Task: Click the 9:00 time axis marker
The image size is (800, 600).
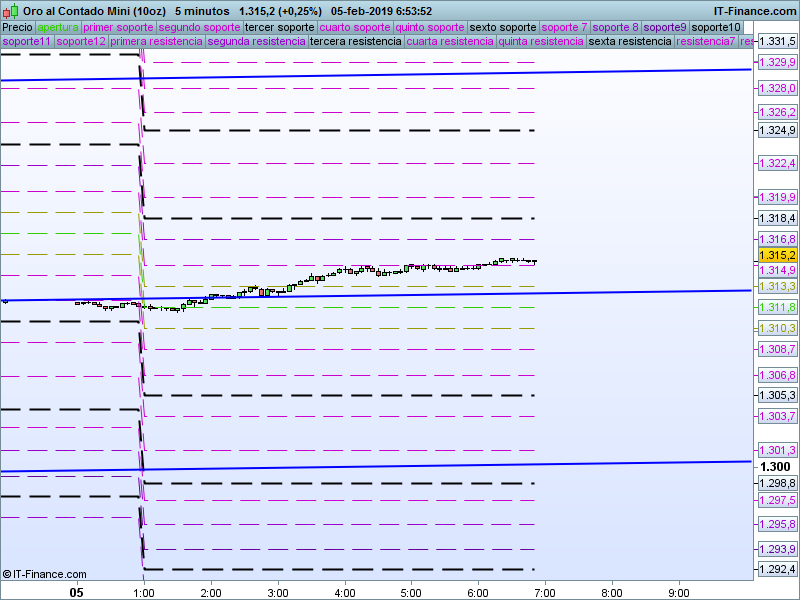Action: pyautogui.click(x=679, y=592)
